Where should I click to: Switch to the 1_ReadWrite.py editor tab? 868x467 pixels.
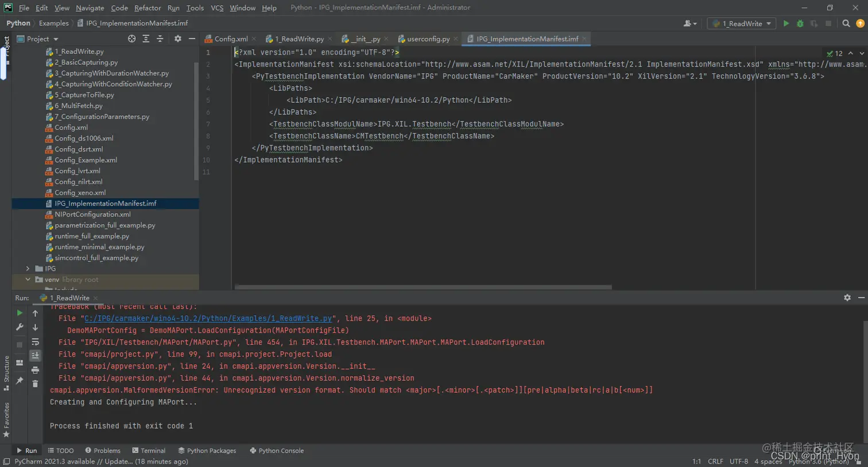point(299,39)
